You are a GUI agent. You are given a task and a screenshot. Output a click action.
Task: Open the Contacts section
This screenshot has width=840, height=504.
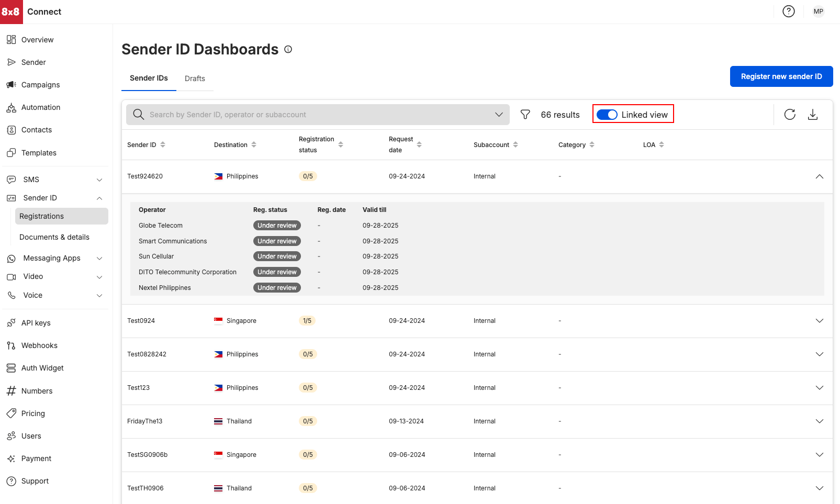[36, 129]
